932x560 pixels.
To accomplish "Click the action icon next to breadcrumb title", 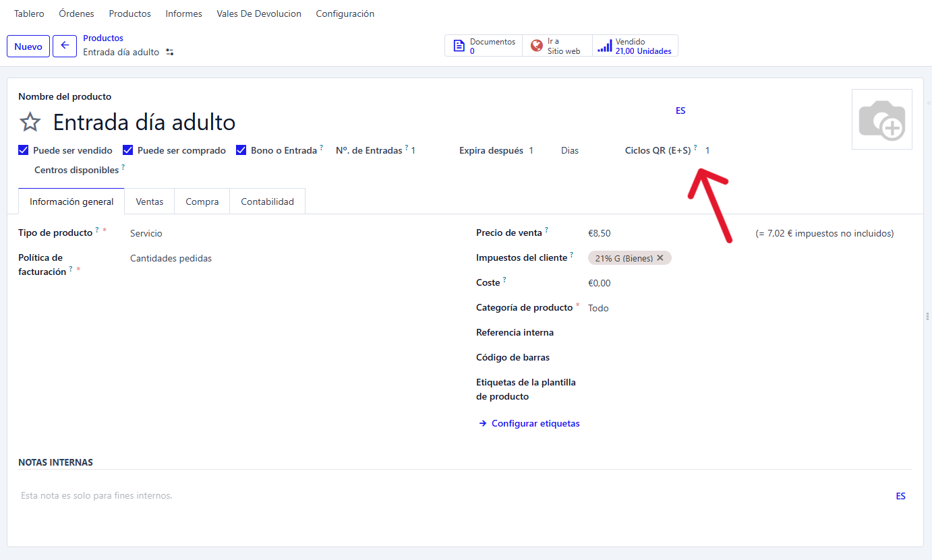I will click(170, 52).
